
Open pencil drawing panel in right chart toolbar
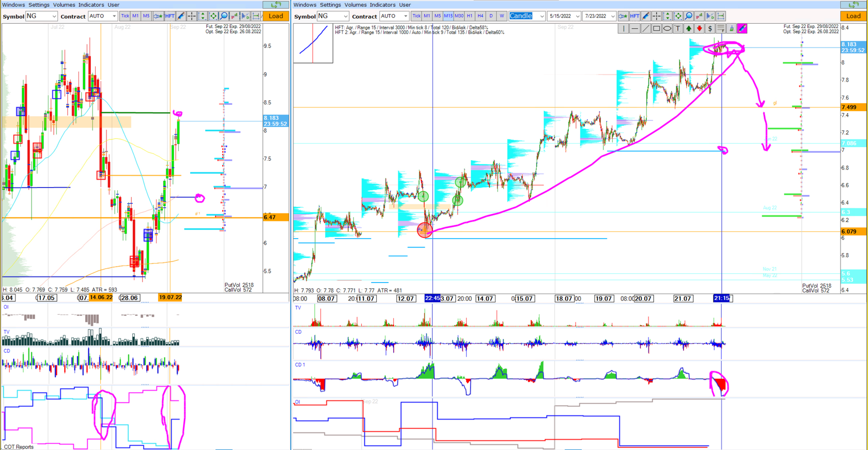tap(646, 16)
